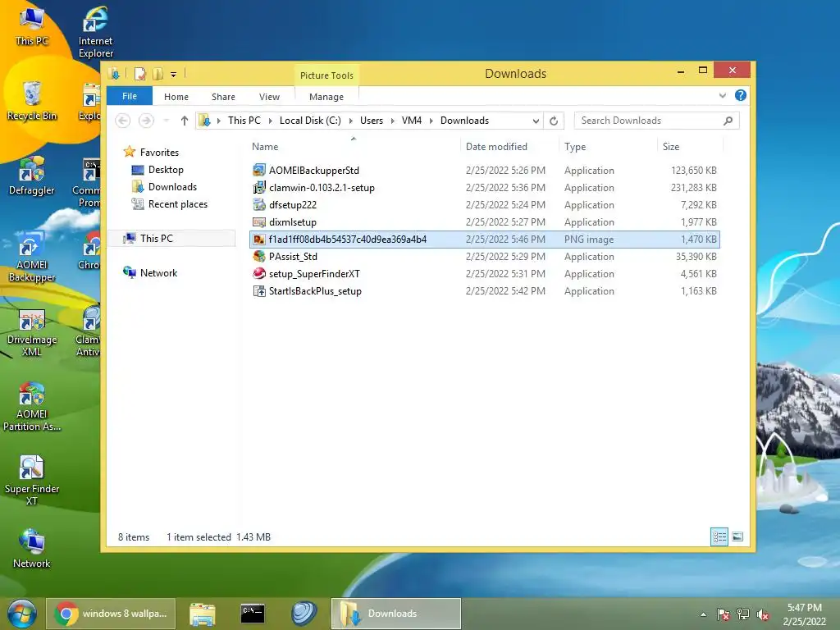
Task: Select the Recycle Bin desktop icon
Action: pos(32,101)
